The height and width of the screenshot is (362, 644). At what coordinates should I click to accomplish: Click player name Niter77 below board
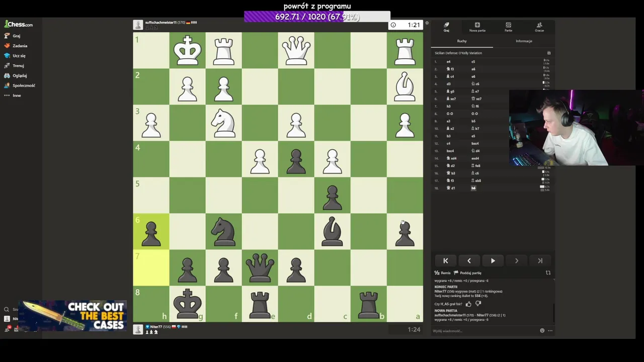[x=156, y=327]
